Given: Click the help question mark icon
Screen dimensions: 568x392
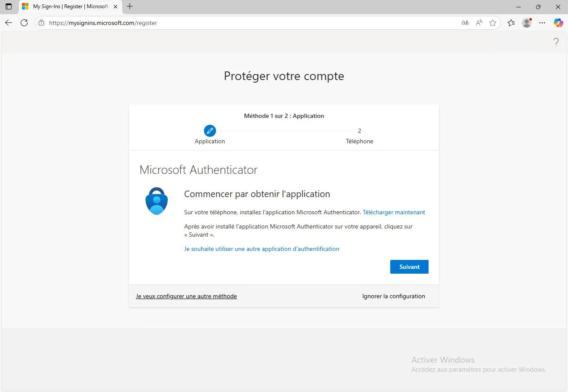Looking at the screenshot, I should (x=556, y=42).
